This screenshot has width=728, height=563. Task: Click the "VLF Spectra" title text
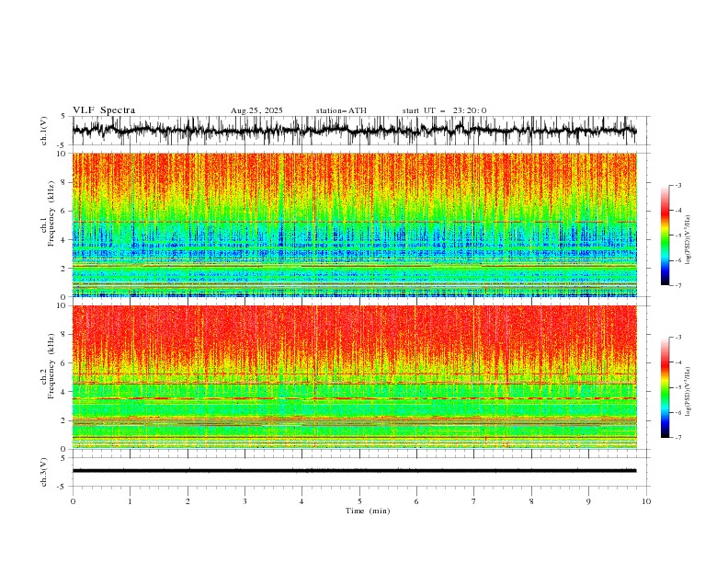(104, 110)
